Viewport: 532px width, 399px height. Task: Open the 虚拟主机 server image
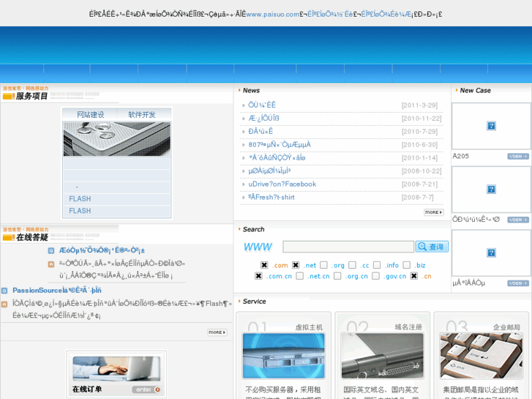tap(283, 356)
